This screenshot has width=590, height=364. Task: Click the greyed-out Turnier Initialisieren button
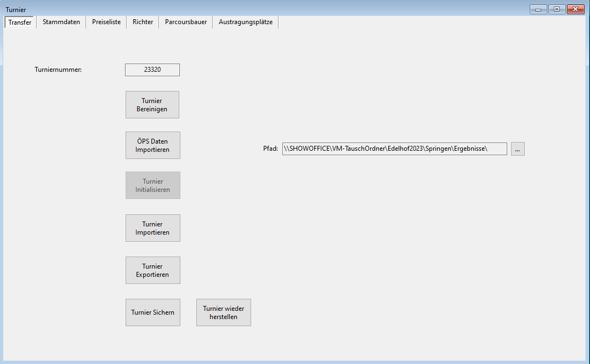coord(152,185)
